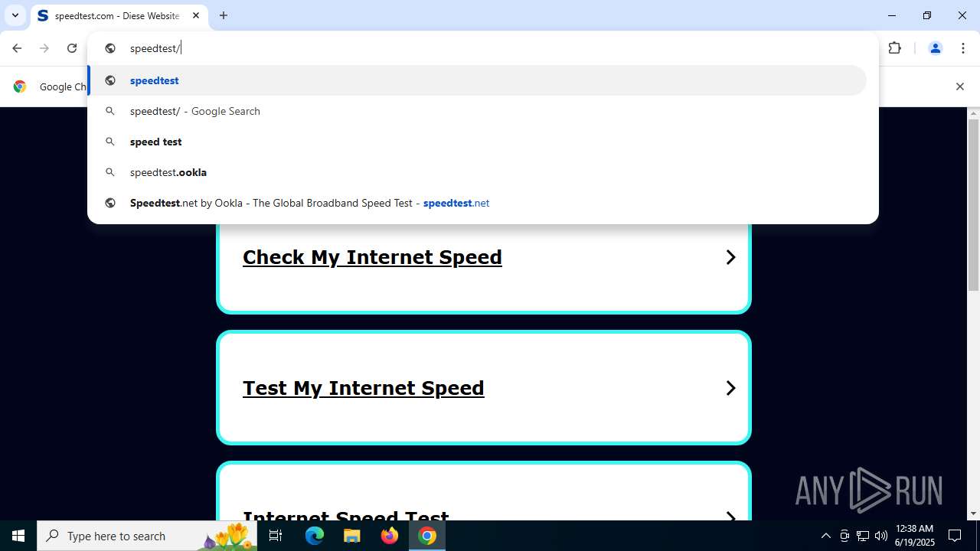The width and height of the screenshot is (980, 551).
Task: Click the taskbar search box
Action: (x=147, y=536)
